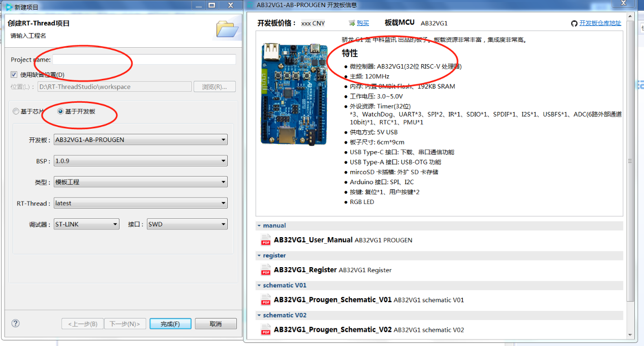Click the 供电方式: 5V USB feature line
The image size is (644, 346).
[374, 132]
